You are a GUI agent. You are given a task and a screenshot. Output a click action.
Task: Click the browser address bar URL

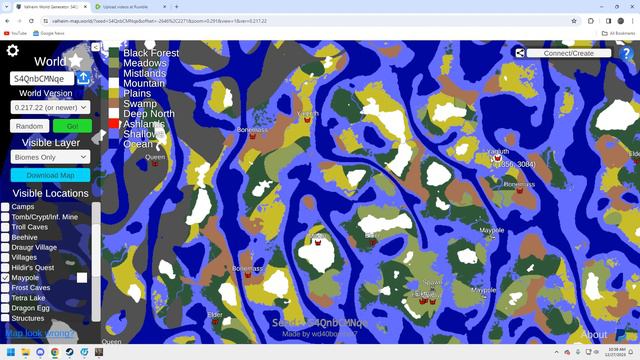pyautogui.click(x=159, y=21)
